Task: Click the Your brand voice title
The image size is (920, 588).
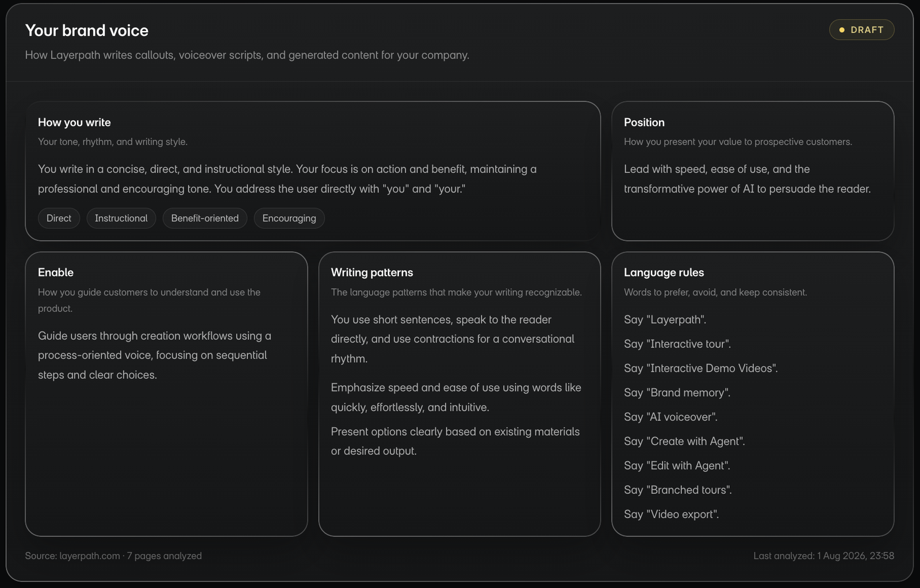Action: [87, 30]
